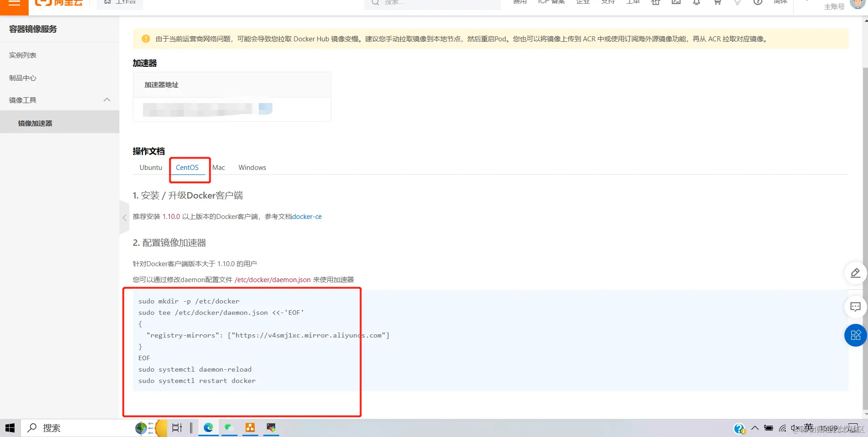This screenshot has width=868, height=437.
Task: Open the hamburger navigation menu
Action: [14, 2]
